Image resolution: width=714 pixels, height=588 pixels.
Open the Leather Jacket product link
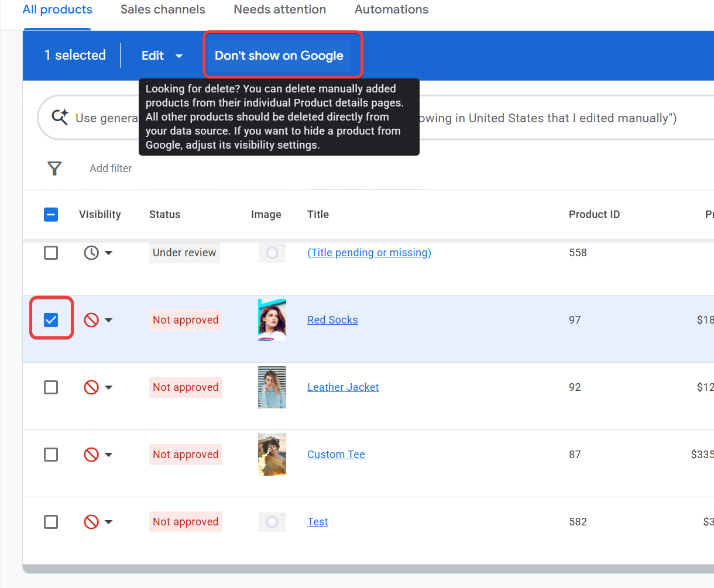[x=343, y=387]
